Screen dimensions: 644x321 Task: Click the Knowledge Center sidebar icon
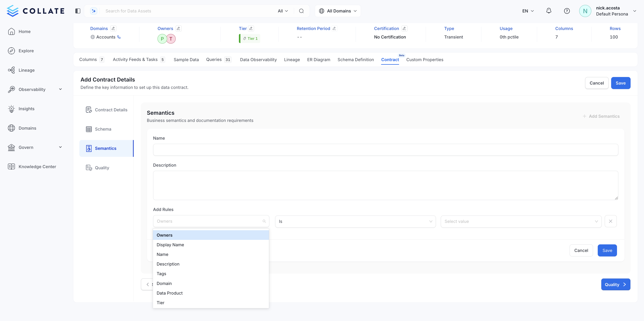click(12, 166)
